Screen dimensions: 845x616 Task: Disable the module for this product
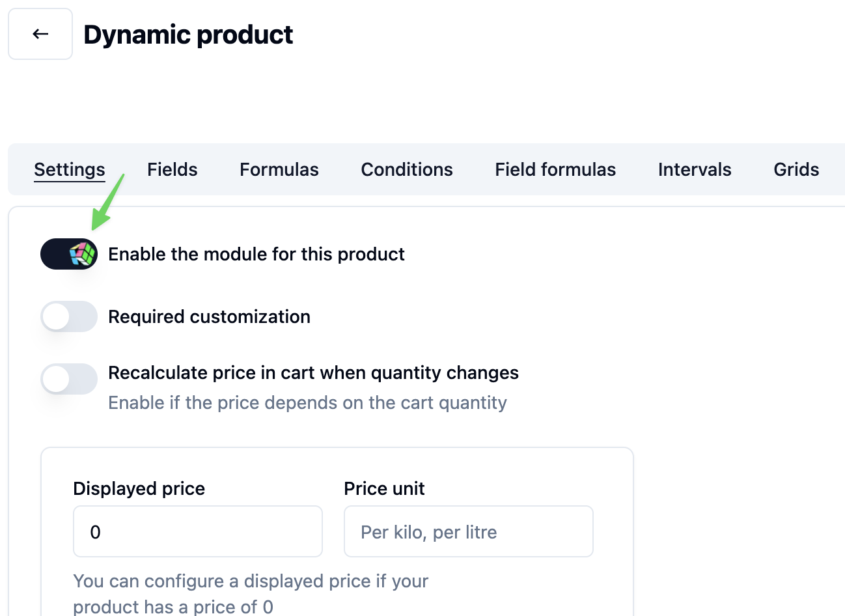tap(68, 254)
